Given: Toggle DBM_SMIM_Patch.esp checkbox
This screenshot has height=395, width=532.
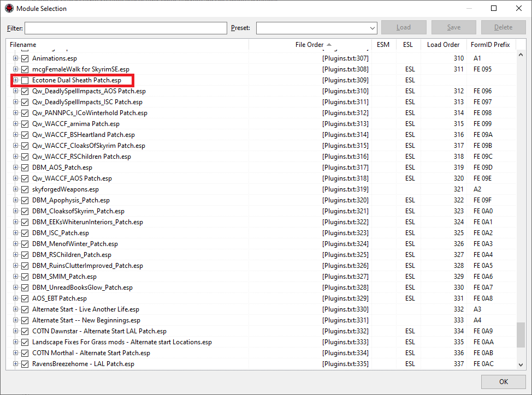Looking at the screenshot, I should click(x=25, y=277).
